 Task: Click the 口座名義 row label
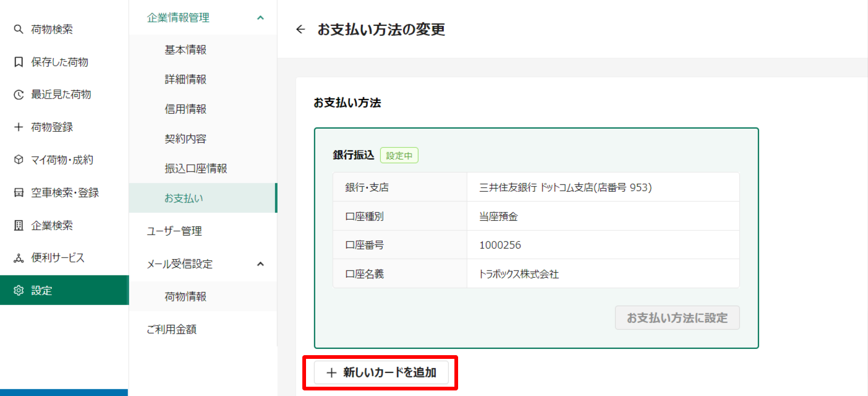(x=364, y=274)
